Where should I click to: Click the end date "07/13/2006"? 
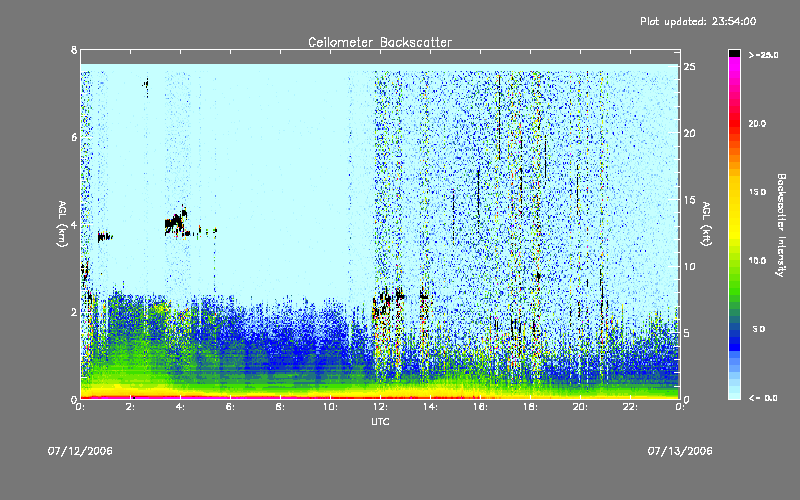coord(680,451)
